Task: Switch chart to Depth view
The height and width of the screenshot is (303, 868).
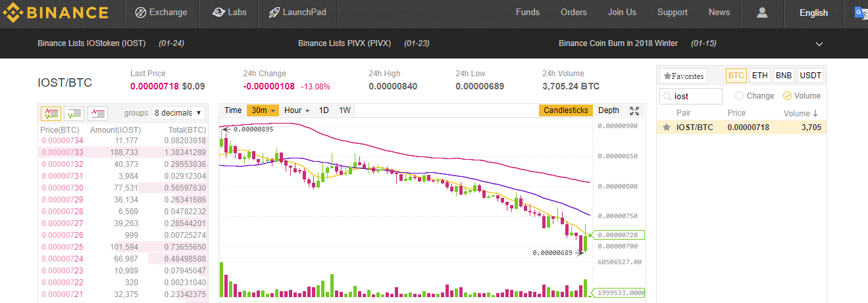Action: pos(609,110)
